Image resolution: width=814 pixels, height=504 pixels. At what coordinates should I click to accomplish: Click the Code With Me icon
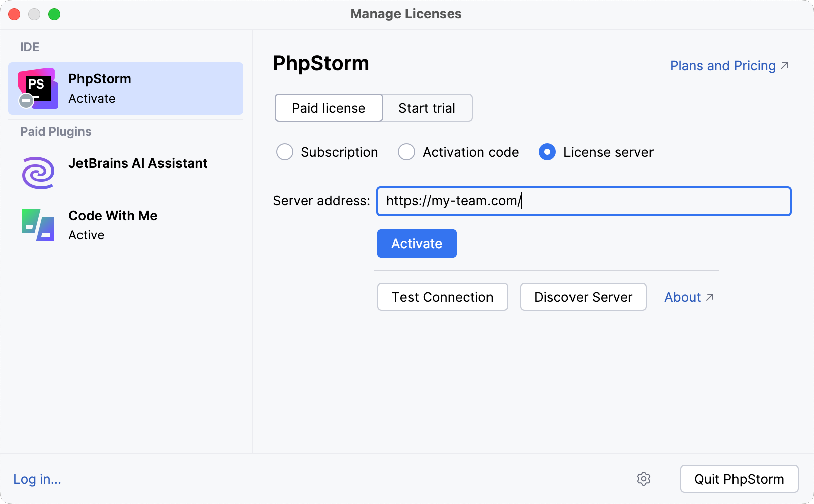[x=38, y=225]
